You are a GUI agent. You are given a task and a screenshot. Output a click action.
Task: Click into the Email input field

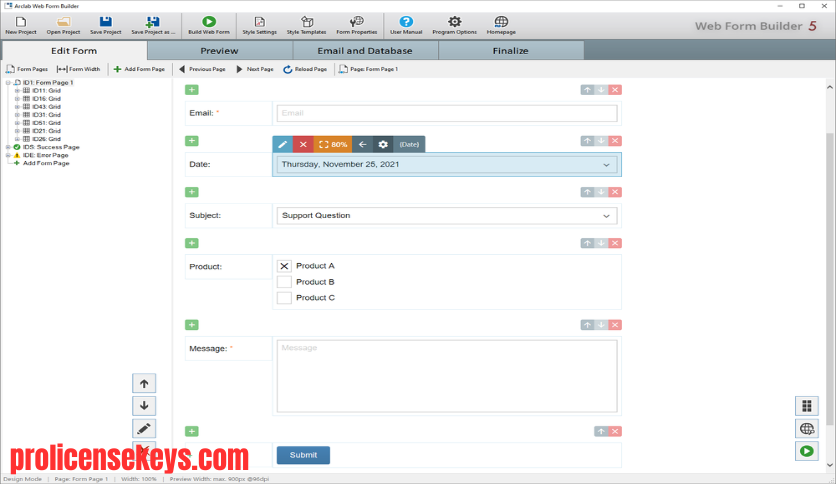coord(447,113)
